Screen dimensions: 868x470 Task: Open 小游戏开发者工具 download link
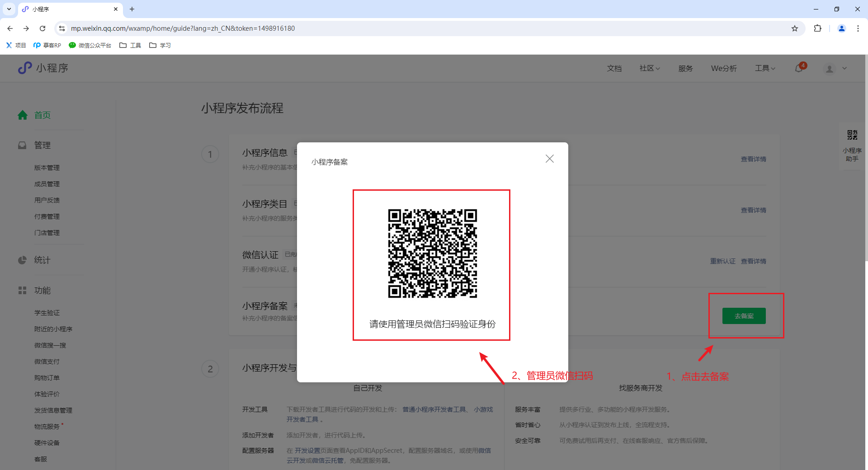point(483,409)
